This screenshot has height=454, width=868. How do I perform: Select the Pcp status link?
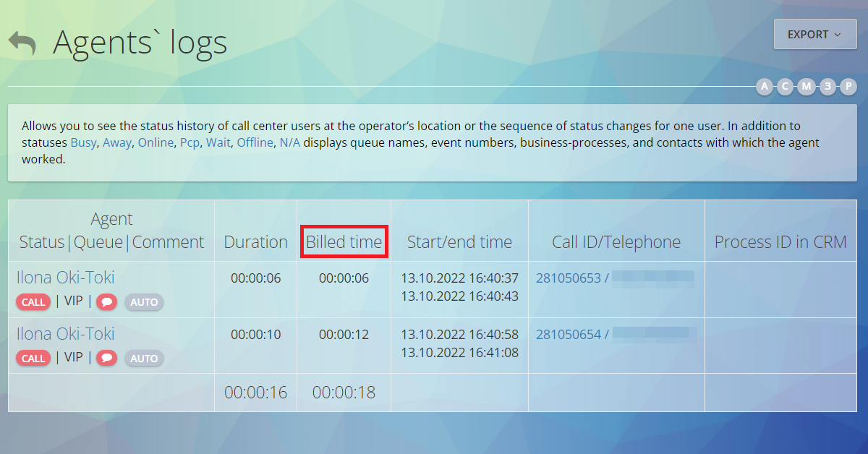(190, 142)
